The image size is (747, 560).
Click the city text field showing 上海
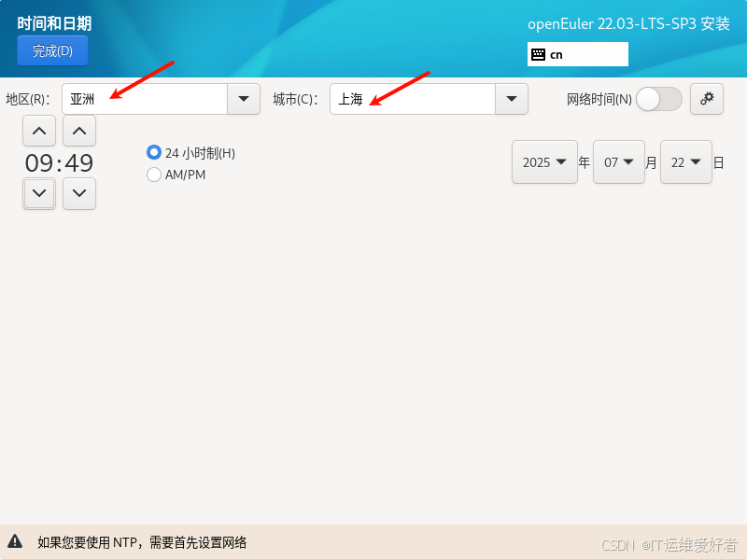coord(411,99)
